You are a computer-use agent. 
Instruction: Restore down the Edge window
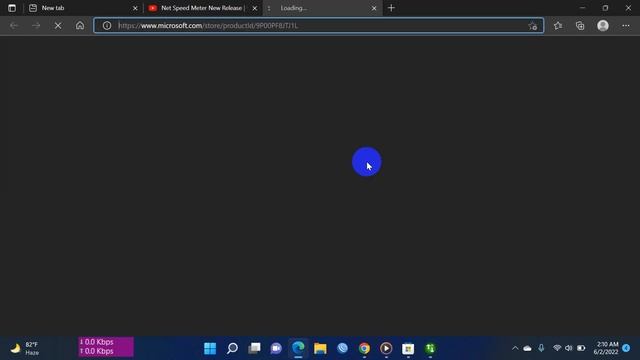[605, 8]
